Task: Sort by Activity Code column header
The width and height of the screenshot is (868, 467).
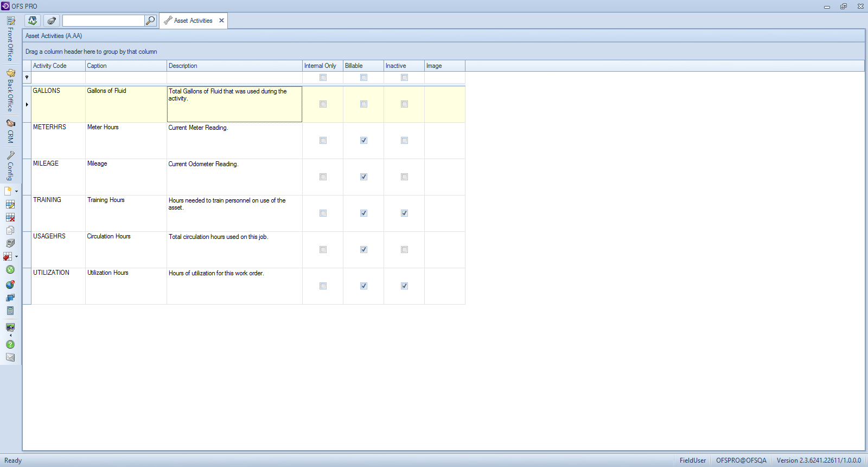Action: (58, 66)
